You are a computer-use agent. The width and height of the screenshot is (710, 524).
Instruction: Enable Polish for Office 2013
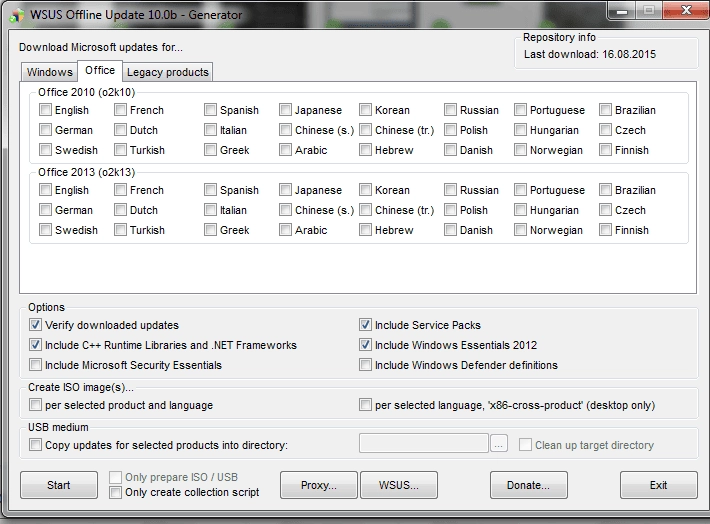pyautogui.click(x=450, y=210)
